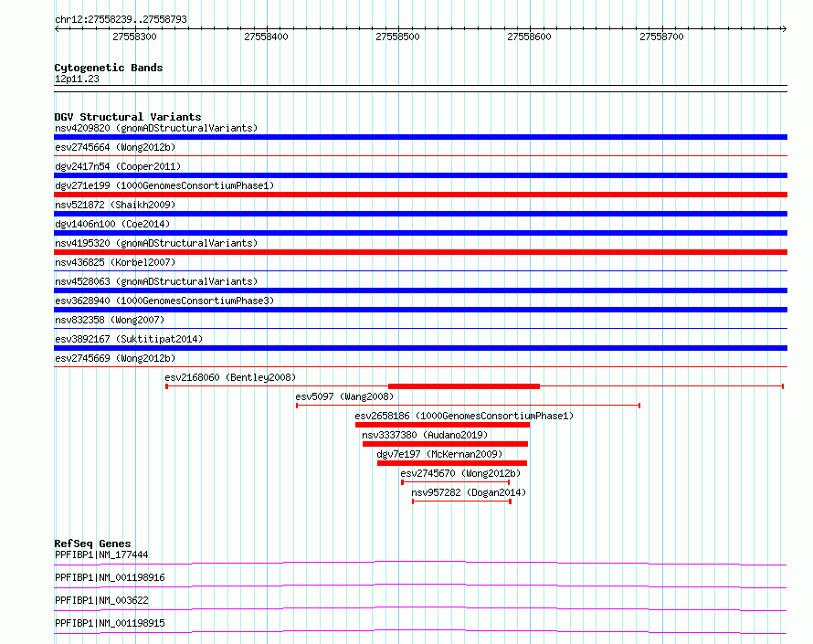This screenshot has height=644, width=813.
Task: Open variant nsv3337380 (Audano2019) label
Action: 425,435
